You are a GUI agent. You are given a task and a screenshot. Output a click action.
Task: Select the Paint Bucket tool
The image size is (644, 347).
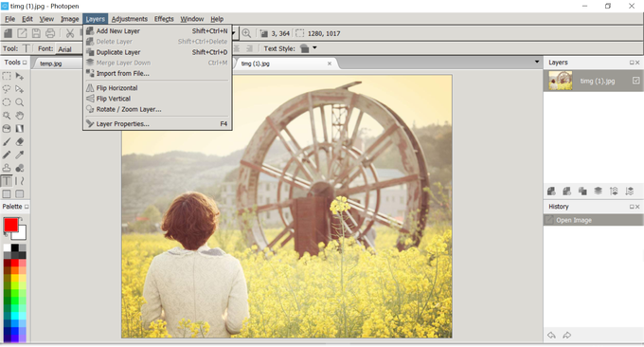[x=7, y=129]
